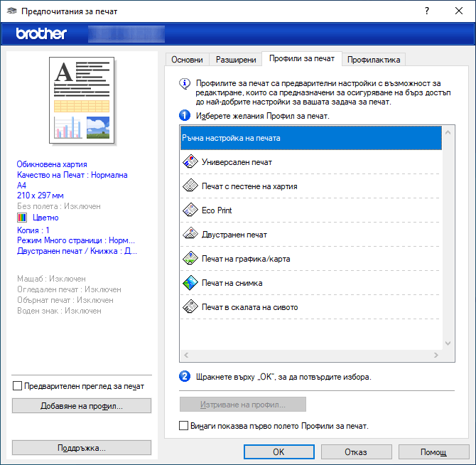The width and height of the screenshot is (476, 465).
Task: Click the 210 x 297 мм text
Action: pyautogui.click(x=40, y=196)
